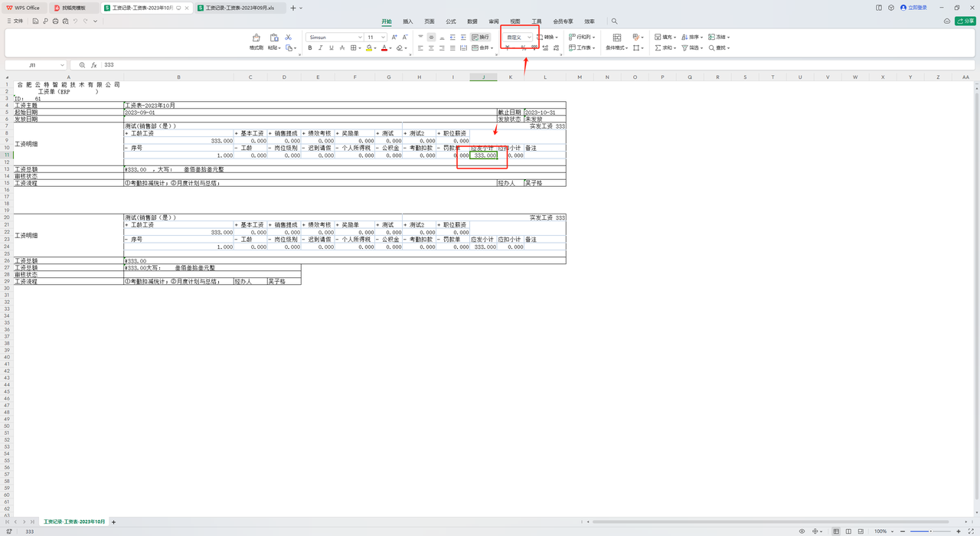
Task: Open the Name Box J11 dropdown
Action: pos(62,65)
